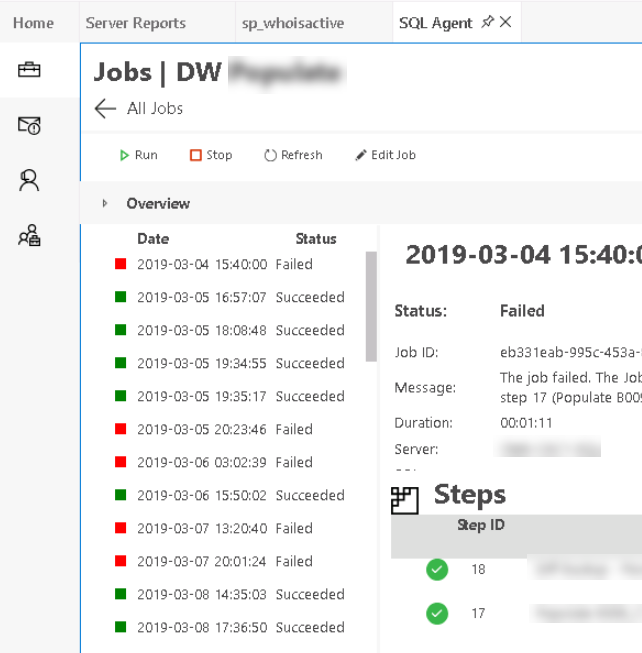The width and height of the screenshot is (642, 653).
Task: Open the Operators person icon in sidebar
Action: point(29,180)
